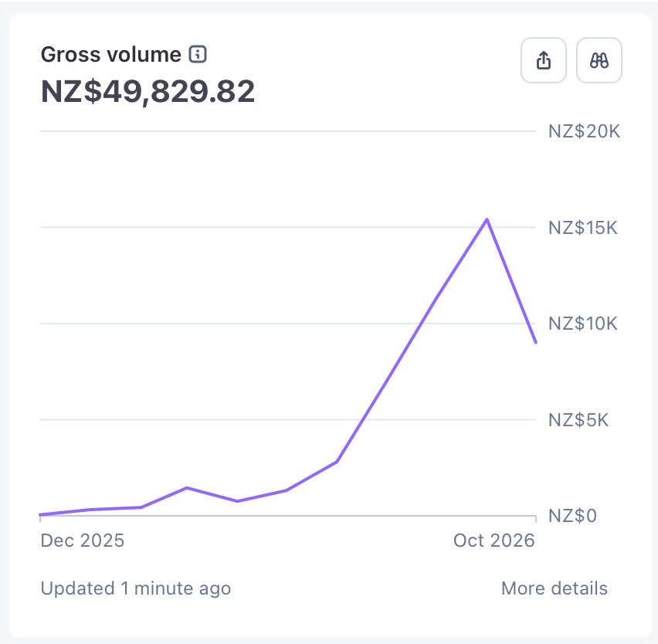Click the Dec 2025 date label
Screen dimensions: 658x644
82,541
